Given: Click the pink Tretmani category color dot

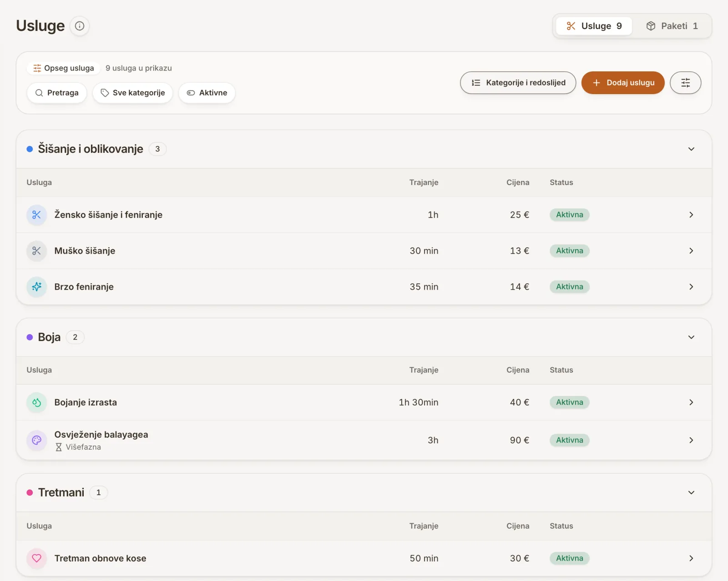Looking at the screenshot, I should [x=30, y=493].
